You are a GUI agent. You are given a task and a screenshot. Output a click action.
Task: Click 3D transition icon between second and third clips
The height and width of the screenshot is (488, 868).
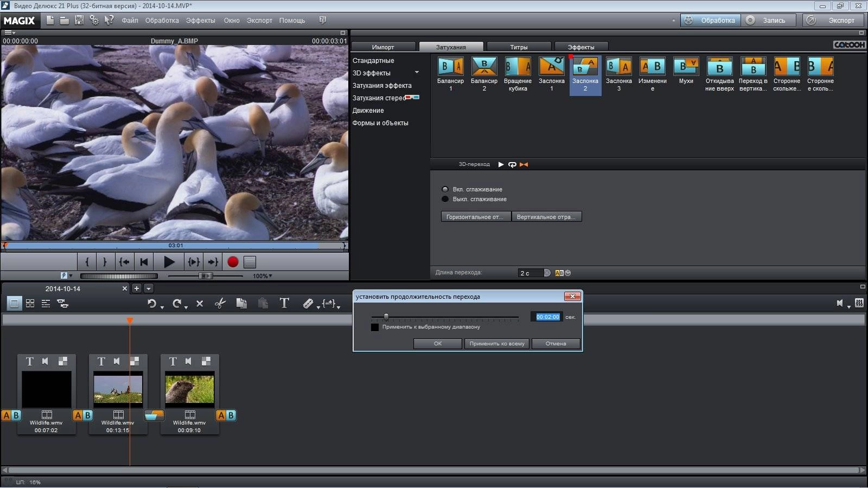(154, 415)
